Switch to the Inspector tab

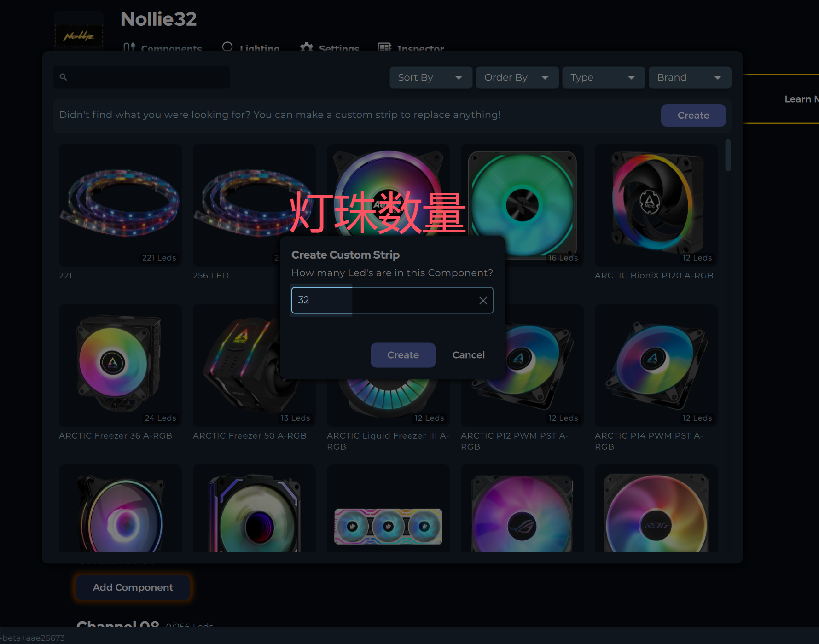click(x=411, y=48)
